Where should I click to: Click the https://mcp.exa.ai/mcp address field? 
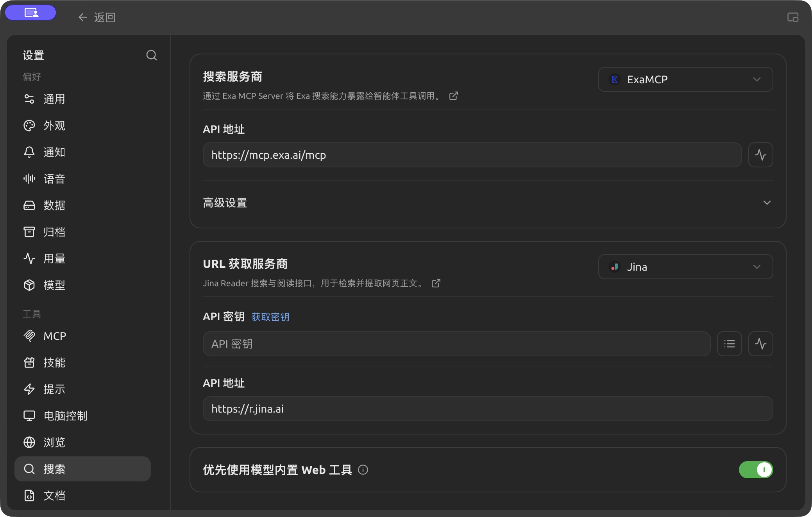tap(472, 155)
